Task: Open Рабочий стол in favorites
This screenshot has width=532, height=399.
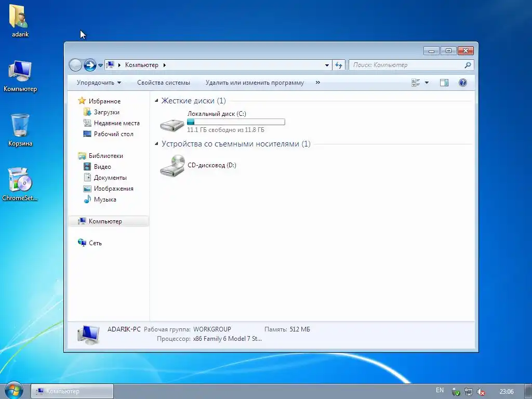Action: (x=114, y=134)
